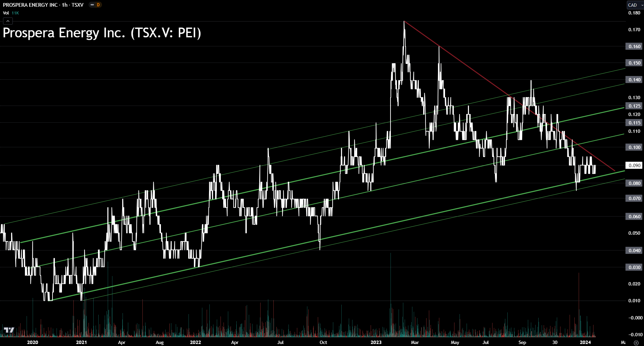Click the 0.080 horizontal line price label
The width and height of the screenshot is (644, 346).
(x=634, y=183)
